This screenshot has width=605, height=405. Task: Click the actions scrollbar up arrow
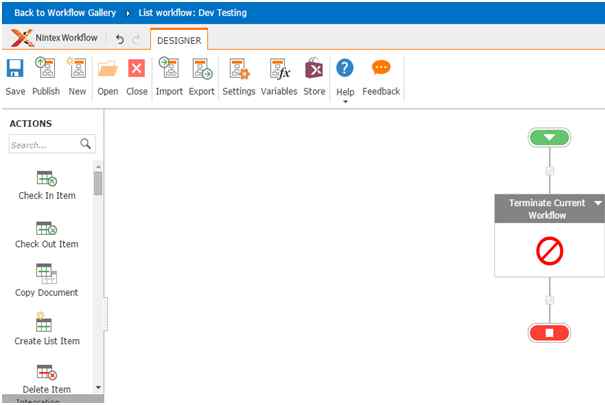click(x=98, y=167)
